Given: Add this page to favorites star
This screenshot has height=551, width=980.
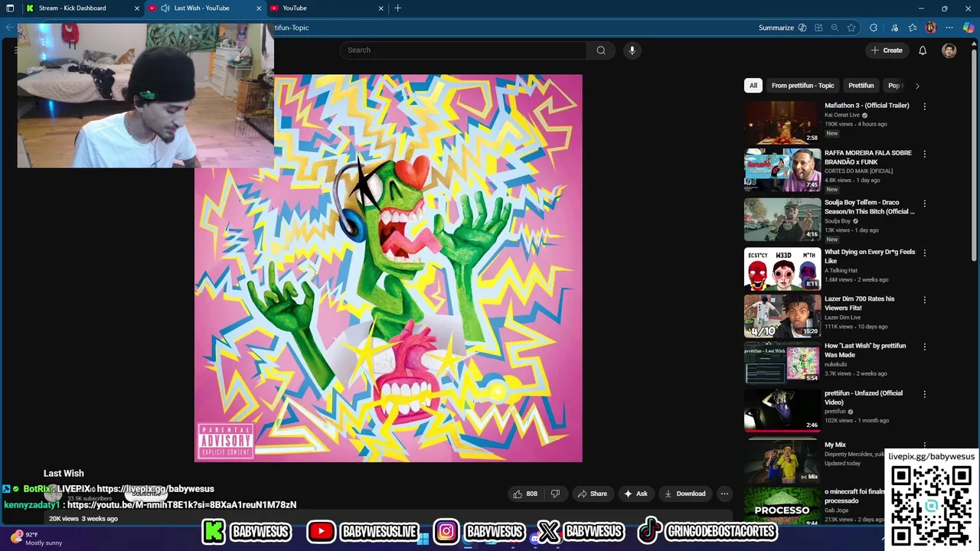Looking at the screenshot, I should 851,28.
